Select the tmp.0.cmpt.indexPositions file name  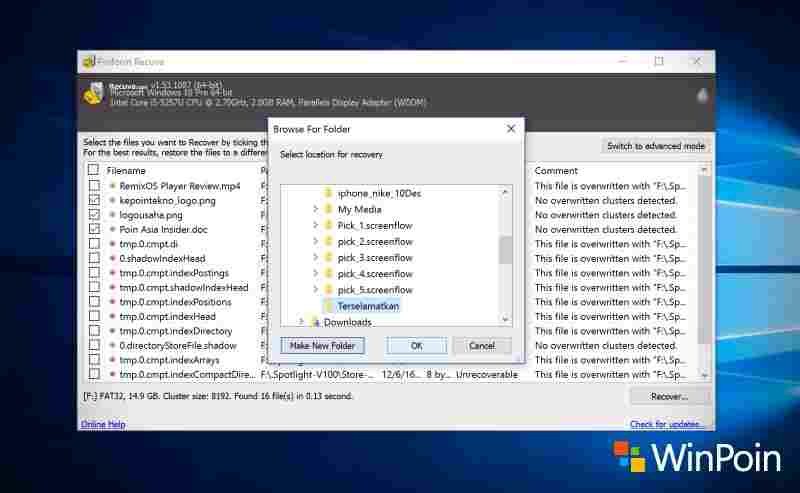click(x=176, y=302)
